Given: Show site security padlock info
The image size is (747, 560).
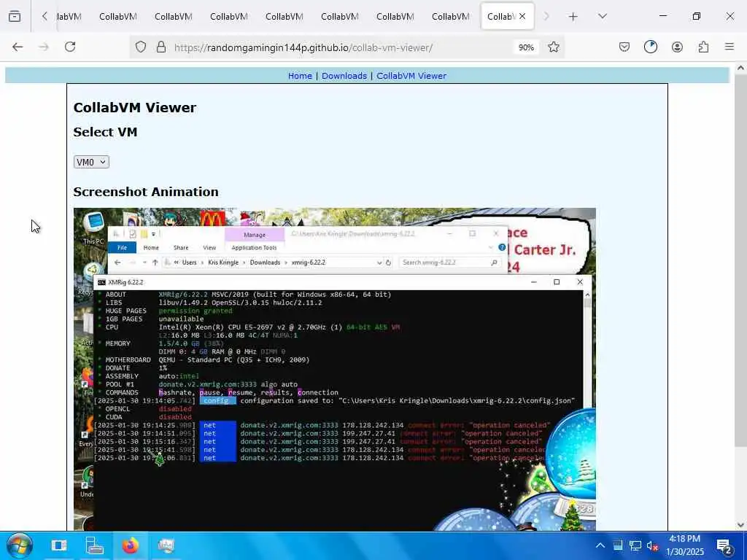Looking at the screenshot, I should [161, 47].
